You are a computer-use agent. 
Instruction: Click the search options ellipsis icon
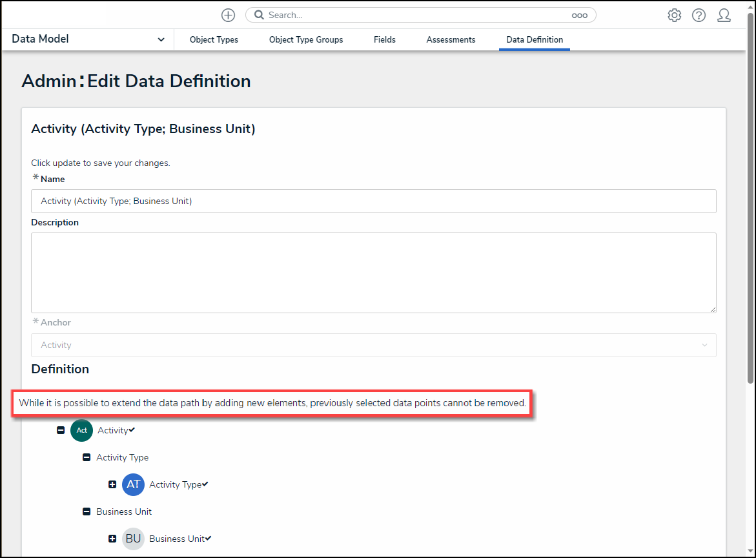(579, 15)
